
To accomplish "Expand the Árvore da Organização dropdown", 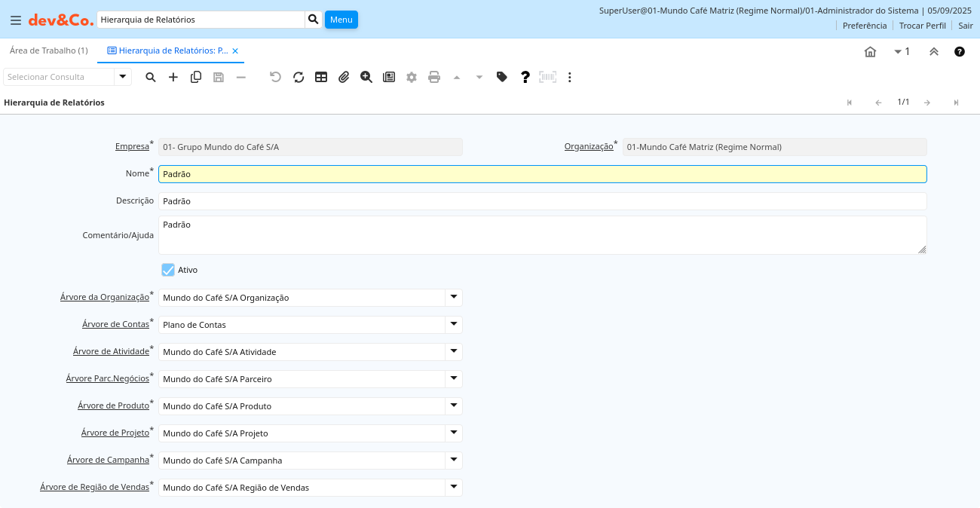I will click(x=453, y=298).
